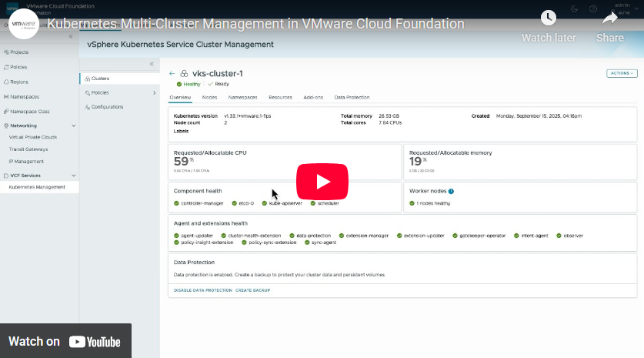Select Clusters in secondary sidebar

[x=119, y=79]
